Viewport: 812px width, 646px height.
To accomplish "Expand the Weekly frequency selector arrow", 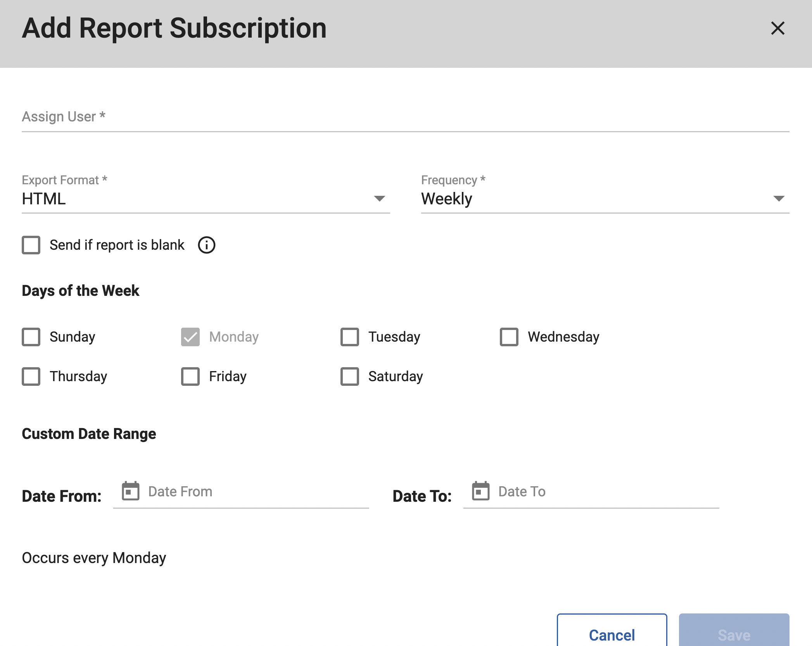I will click(781, 199).
